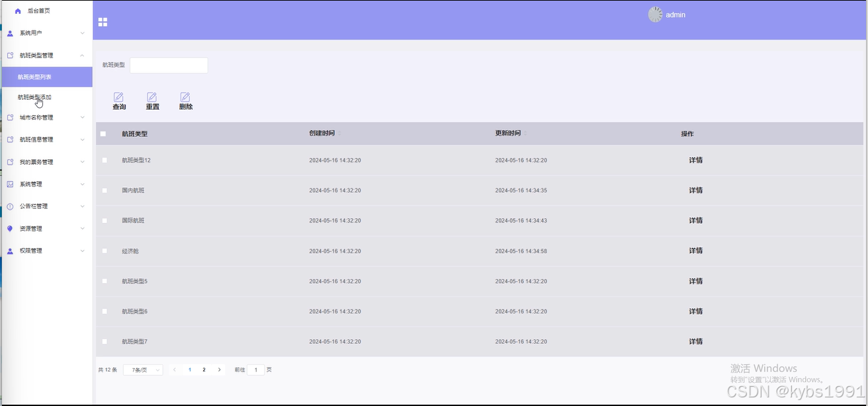Viewport: 868px width, 406px height.
Task: Expand the 权限管理 menu chevron
Action: [83, 251]
